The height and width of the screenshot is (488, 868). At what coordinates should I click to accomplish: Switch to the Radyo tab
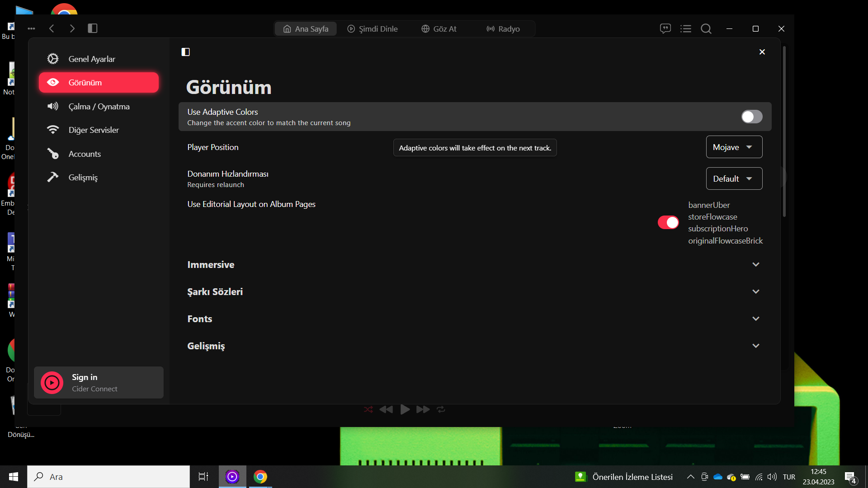[503, 29]
